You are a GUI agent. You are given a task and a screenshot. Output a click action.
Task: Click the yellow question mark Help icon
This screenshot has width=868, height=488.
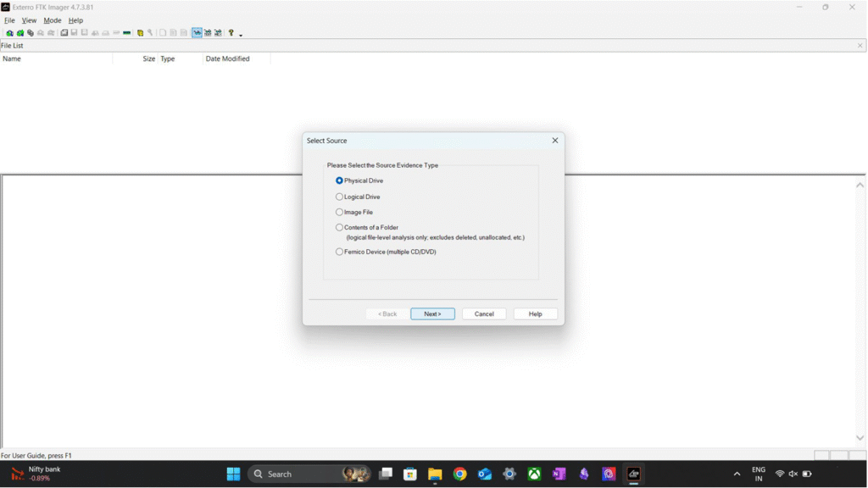[x=231, y=33]
